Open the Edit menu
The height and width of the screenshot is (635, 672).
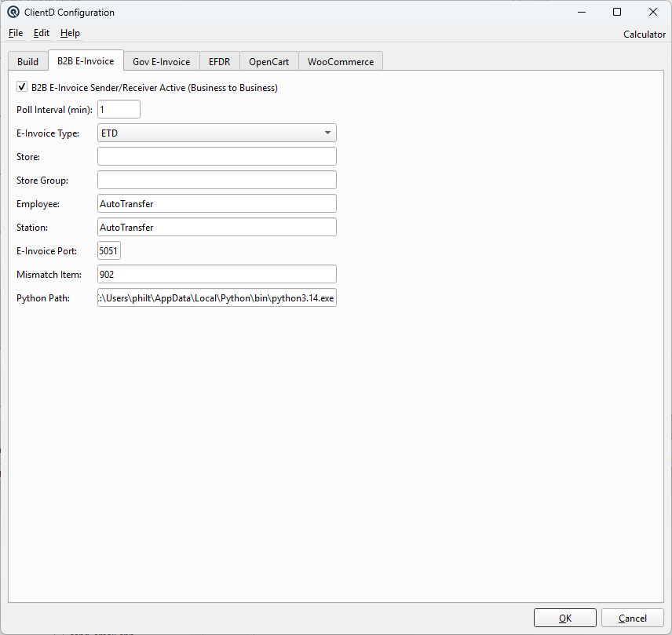(x=42, y=33)
